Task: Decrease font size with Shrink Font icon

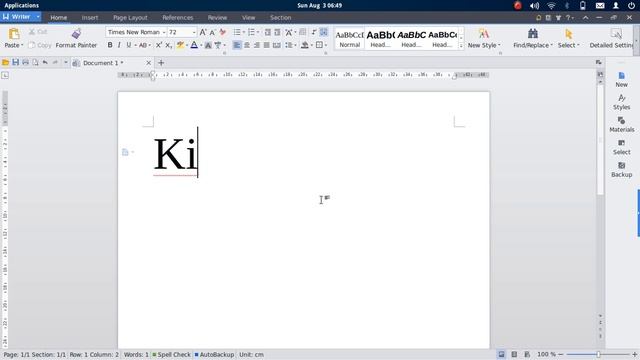Action: click(213, 32)
